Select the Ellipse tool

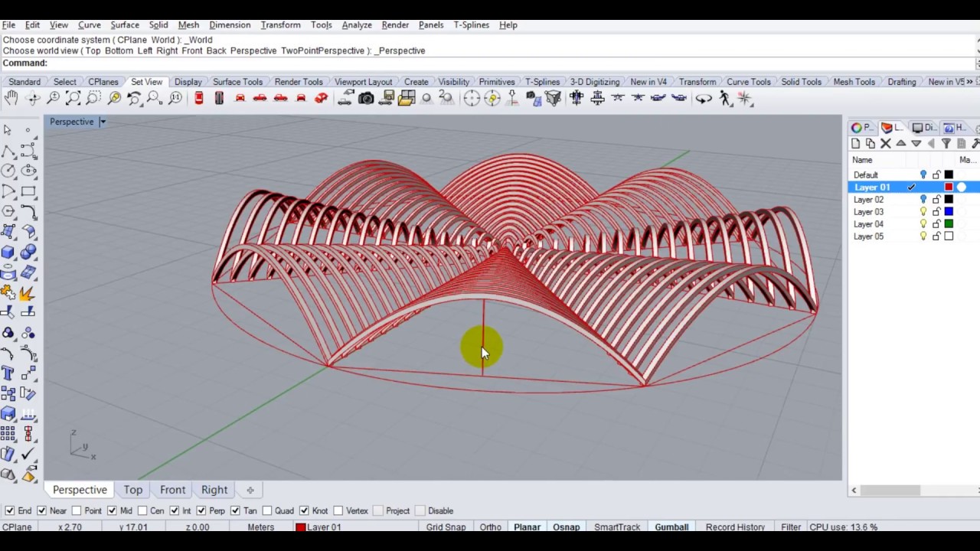coord(28,170)
